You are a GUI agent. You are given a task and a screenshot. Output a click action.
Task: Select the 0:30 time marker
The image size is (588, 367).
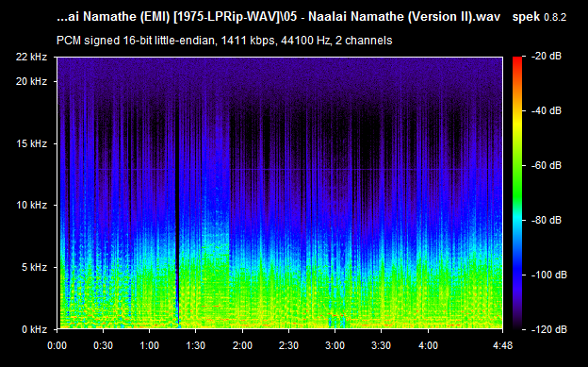(103, 345)
